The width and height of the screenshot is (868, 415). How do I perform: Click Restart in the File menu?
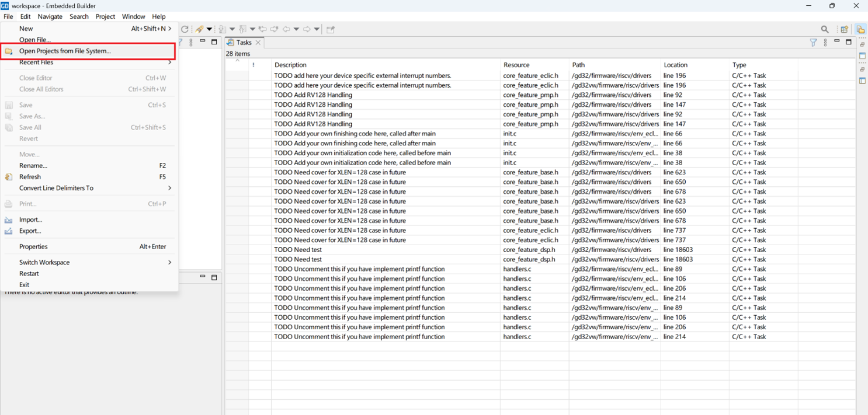(29, 274)
